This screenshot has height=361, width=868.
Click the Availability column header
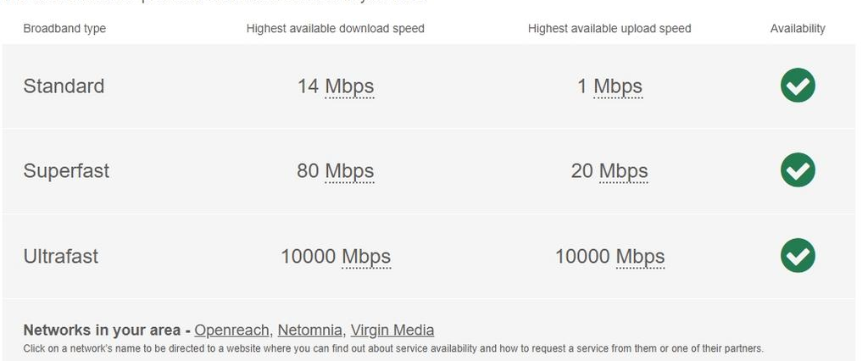pyautogui.click(x=797, y=29)
